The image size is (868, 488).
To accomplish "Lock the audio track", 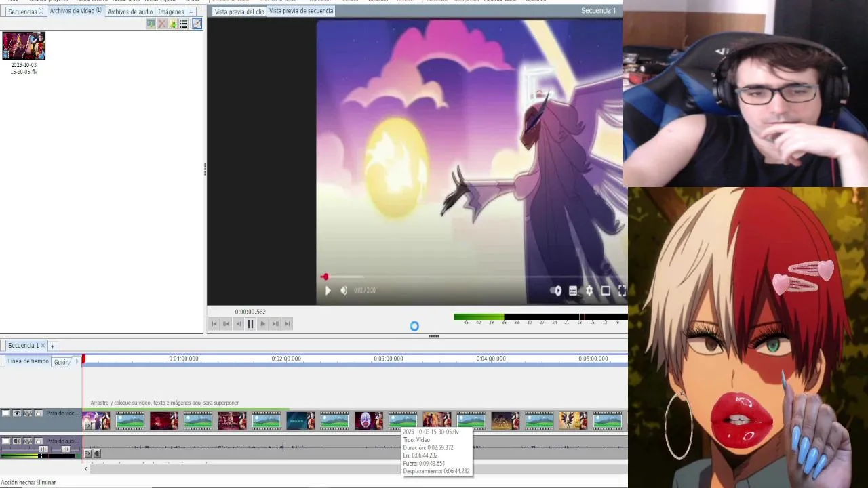I will pyautogui.click(x=39, y=441).
